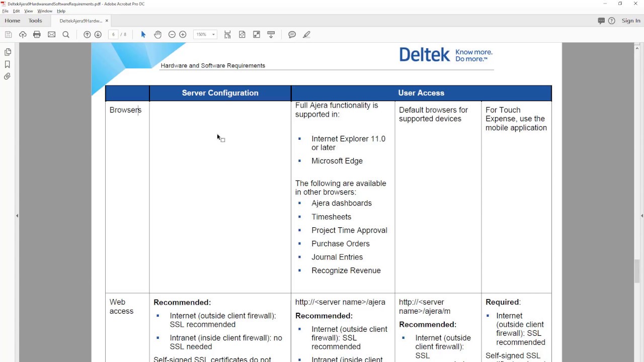644x362 pixels.
Task: Click the Journal Entries bullet text
Action: (x=337, y=257)
